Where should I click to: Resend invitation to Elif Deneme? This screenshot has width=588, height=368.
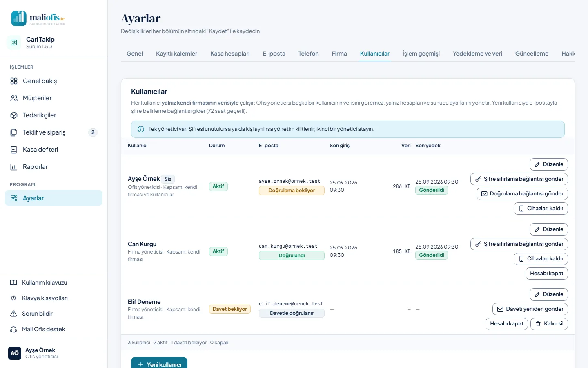click(x=530, y=309)
